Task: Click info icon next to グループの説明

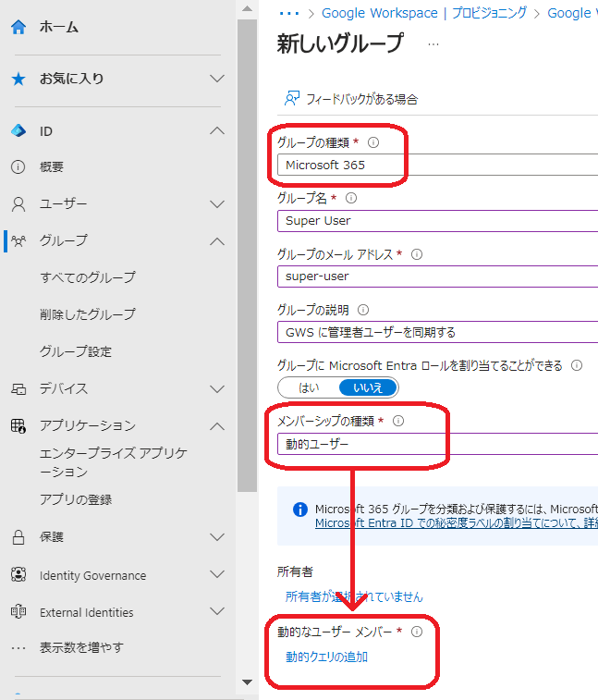Action: point(363,310)
